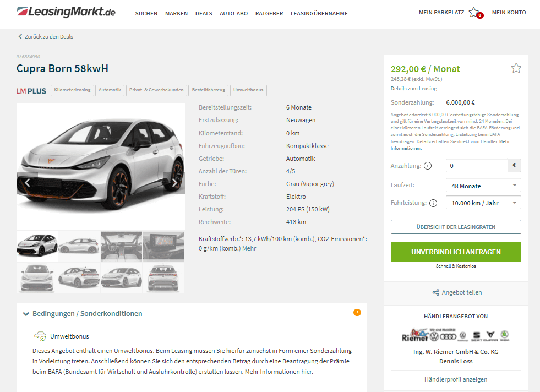
Task: Click the Umweltbonus car icon
Action: 40,336
